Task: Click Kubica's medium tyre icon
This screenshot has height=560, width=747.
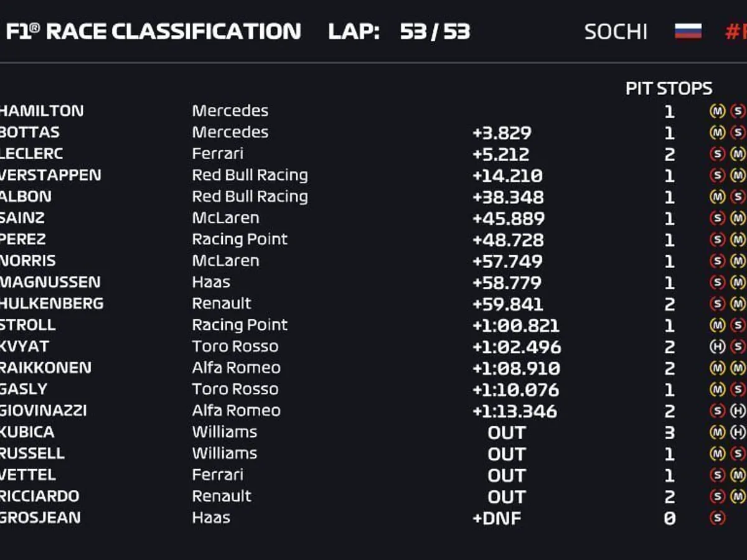Action: pyautogui.click(x=717, y=432)
